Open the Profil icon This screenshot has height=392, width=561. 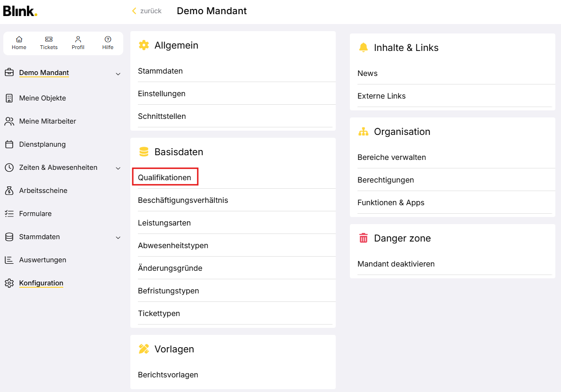pyautogui.click(x=78, y=40)
